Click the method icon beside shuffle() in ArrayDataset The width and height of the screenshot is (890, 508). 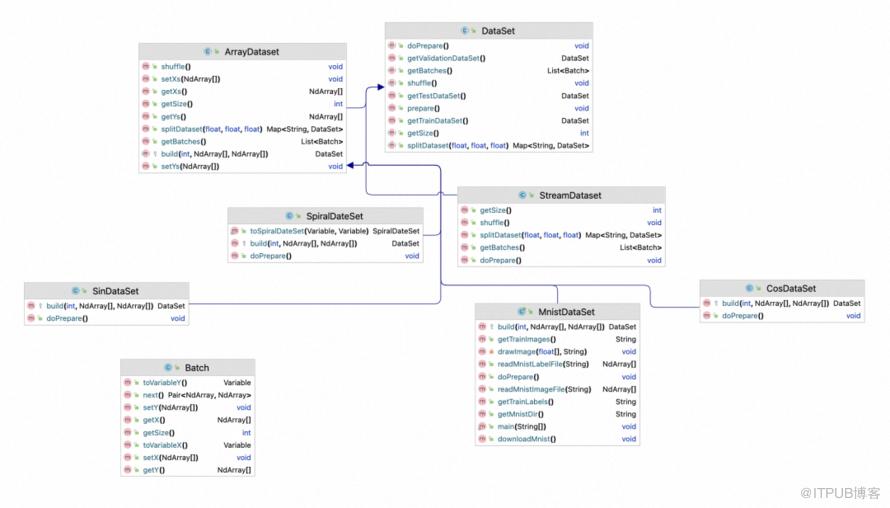146,66
